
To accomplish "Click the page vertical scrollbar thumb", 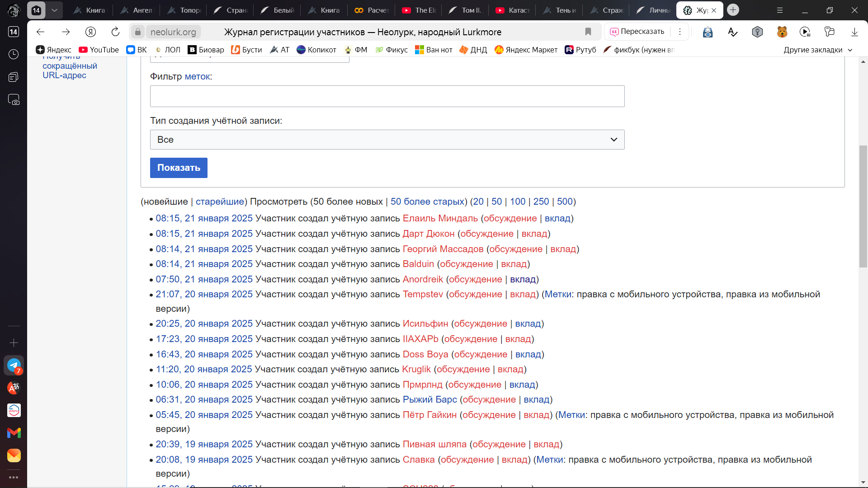I will 863,206.
